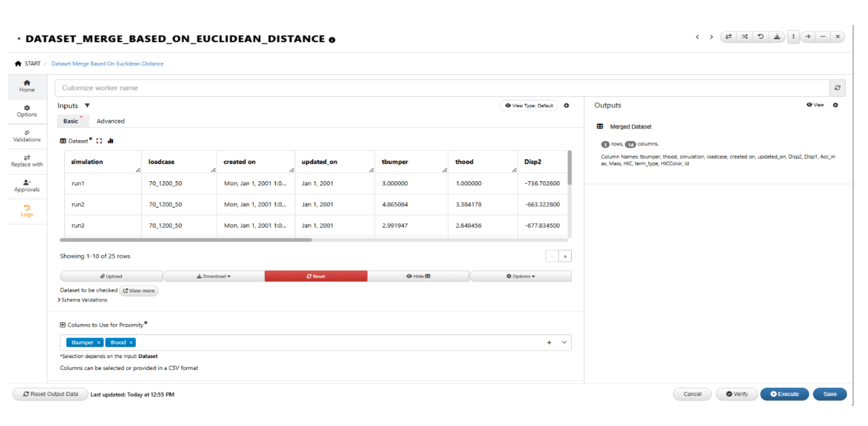Click the value -677.834500 cell
Screen dimensions: 868x426
pyautogui.click(x=542, y=226)
